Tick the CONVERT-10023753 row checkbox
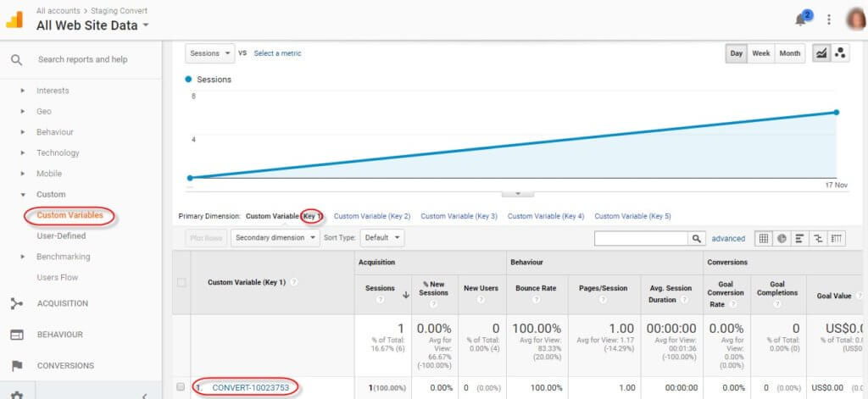Viewport: 868px width, 399px height. 181,387
